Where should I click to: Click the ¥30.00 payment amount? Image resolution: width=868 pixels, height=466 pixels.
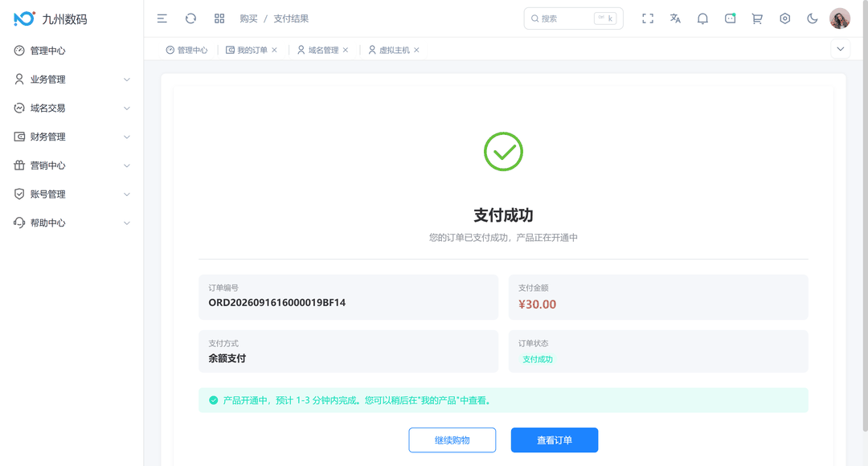[x=537, y=305]
